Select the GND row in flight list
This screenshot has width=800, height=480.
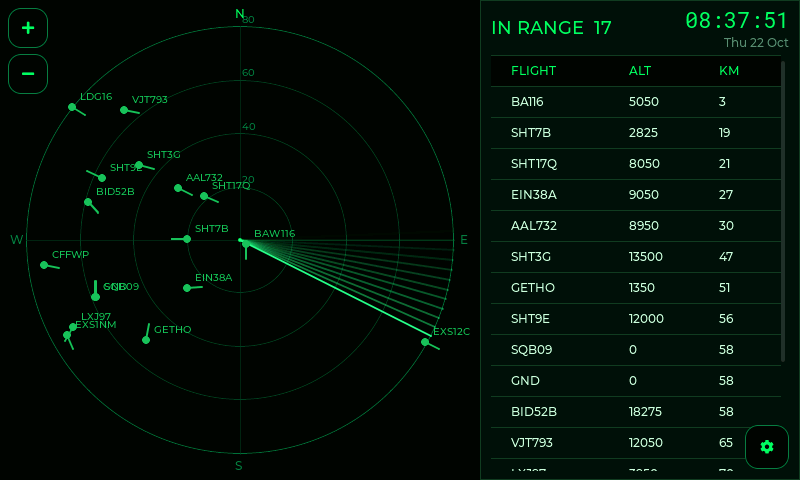tap(636, 381)
